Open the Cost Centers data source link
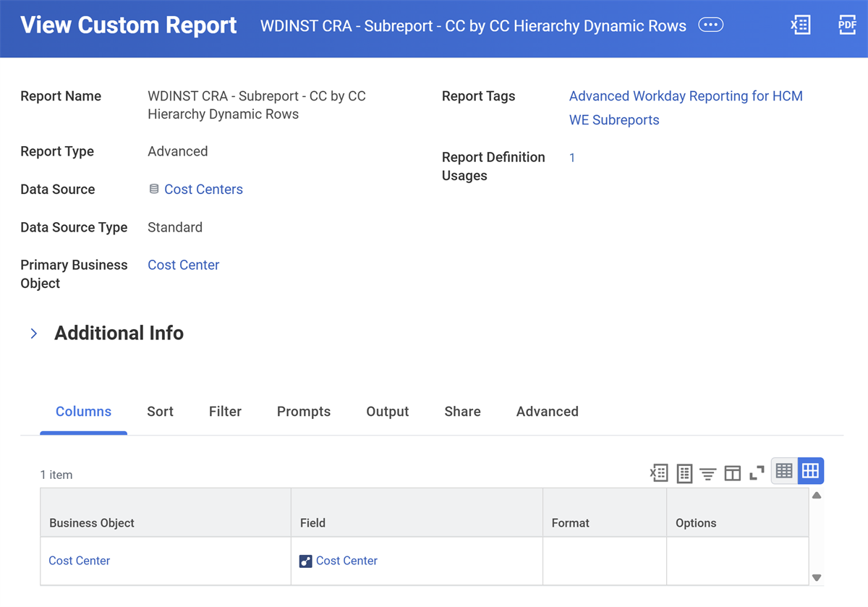868x607 pixels. pyautogui.click(x=203, y=190)
